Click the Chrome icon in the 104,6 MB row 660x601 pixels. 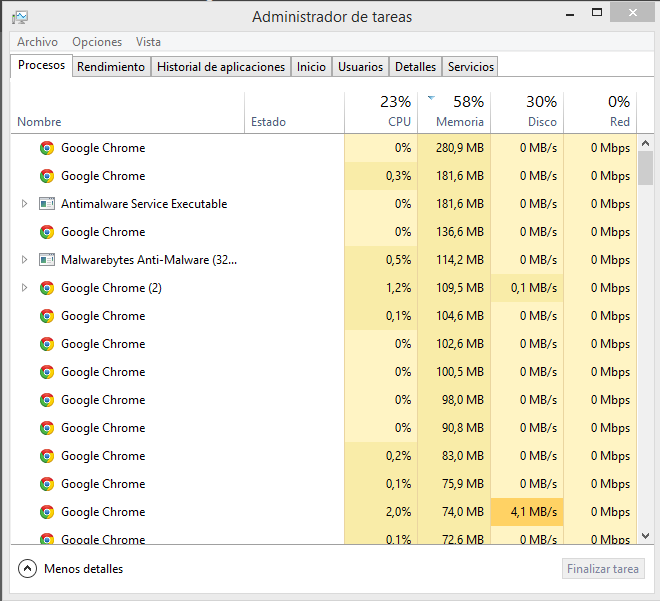coord(47,316)
